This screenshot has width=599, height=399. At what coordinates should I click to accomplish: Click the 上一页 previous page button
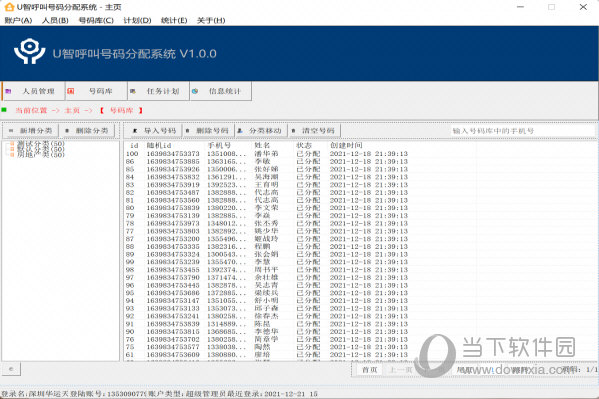(x=401, y=370)
